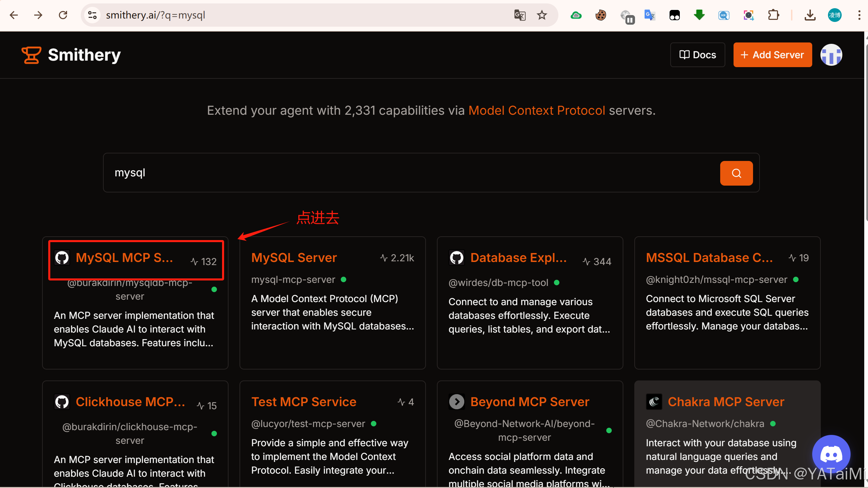This screenshot has width=868, height=488.
Task: Click the translate page icon in address bar
Action: point(519,15)
